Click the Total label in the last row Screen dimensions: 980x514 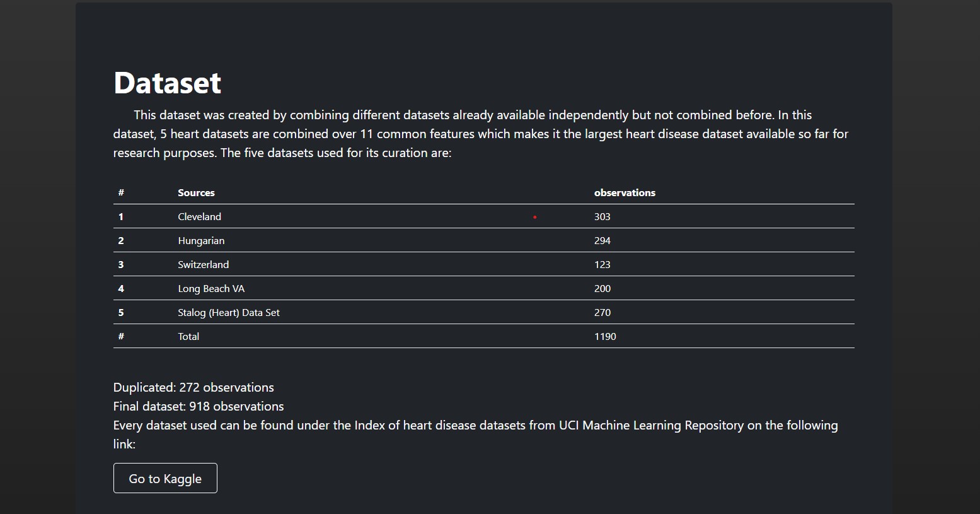(188, 337)
